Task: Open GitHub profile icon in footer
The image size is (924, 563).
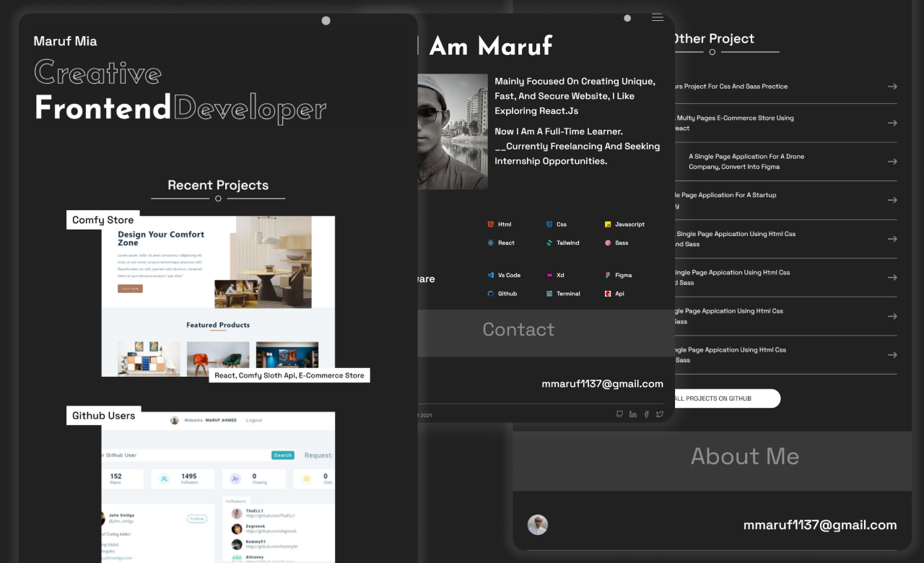Action: click(x=619, y=414)
